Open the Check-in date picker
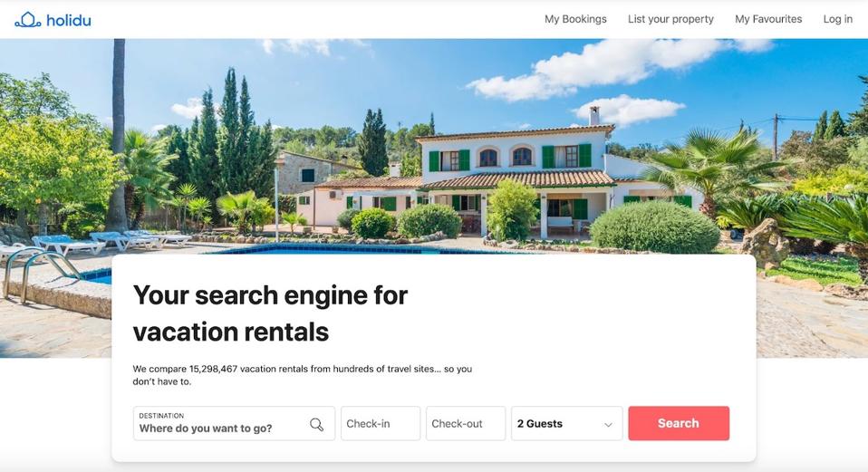 [x=381, y=423]
